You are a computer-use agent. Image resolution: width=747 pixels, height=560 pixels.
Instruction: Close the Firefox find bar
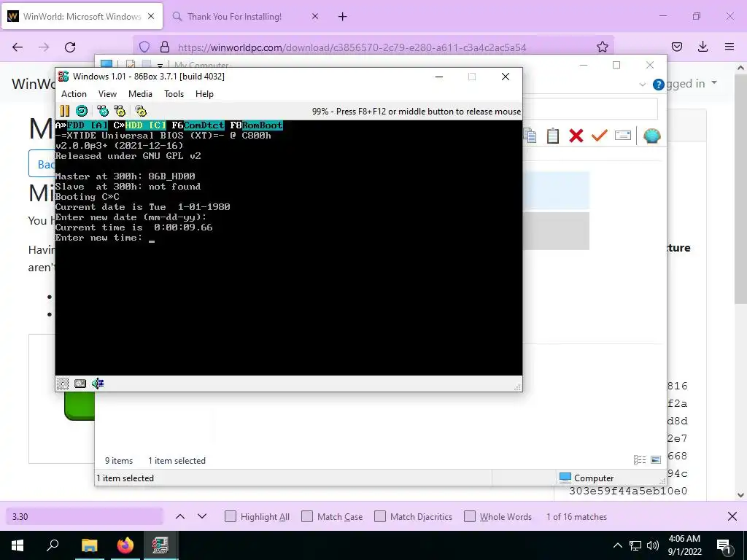732,517
